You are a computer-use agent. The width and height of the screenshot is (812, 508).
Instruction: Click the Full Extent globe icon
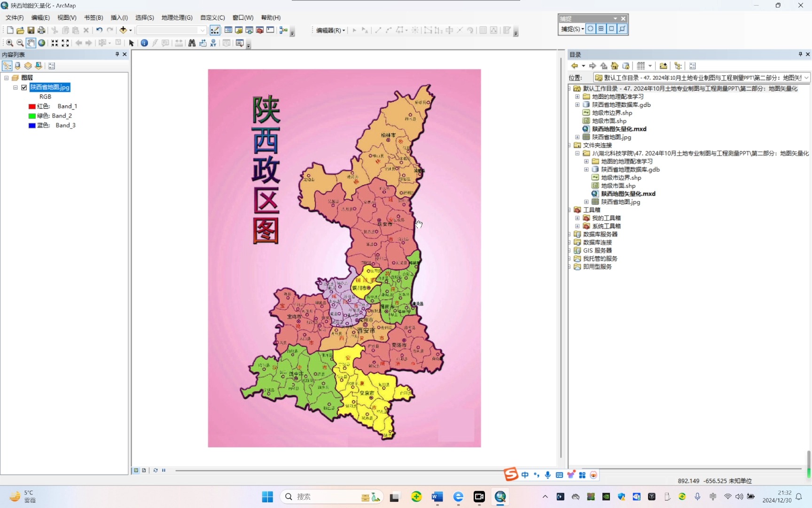point(42,43)
